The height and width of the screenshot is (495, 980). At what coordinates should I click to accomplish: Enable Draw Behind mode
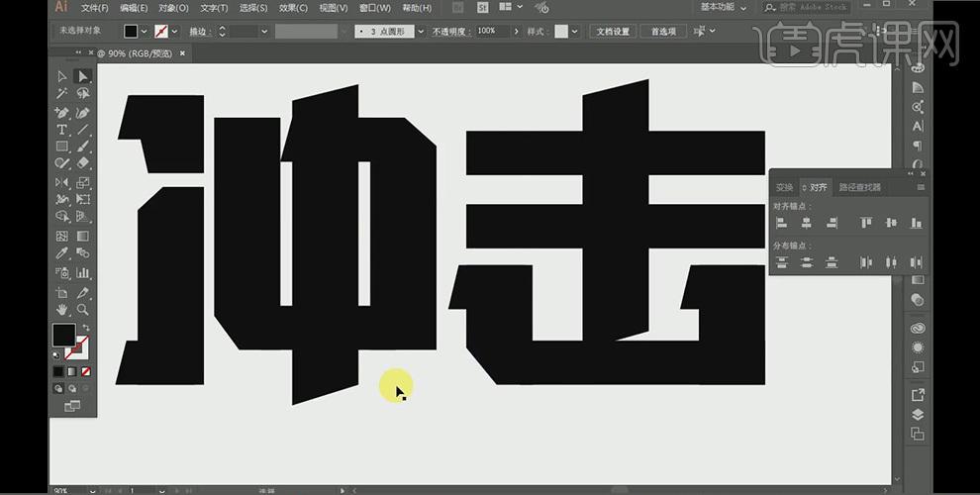(x=72, y=389)
